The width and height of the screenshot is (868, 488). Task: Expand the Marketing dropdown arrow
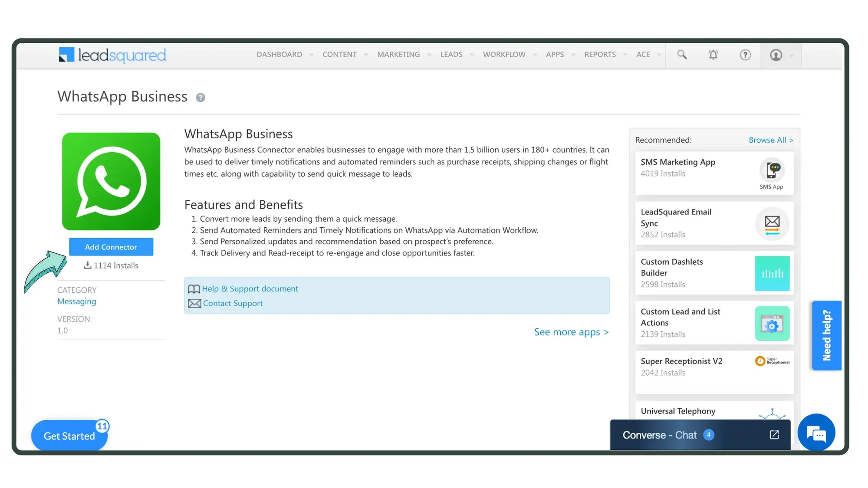pyautogui.click(x=429, y=55)
